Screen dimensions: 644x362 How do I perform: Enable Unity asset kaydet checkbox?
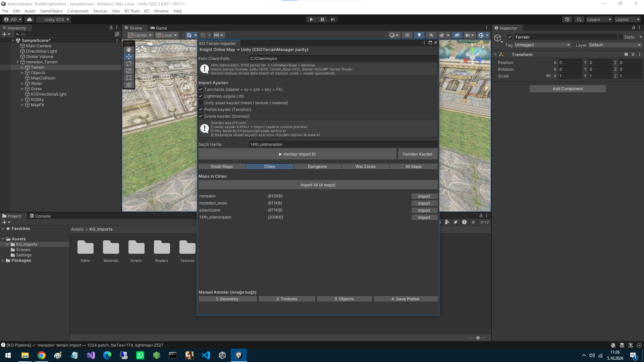click(201, 103)
